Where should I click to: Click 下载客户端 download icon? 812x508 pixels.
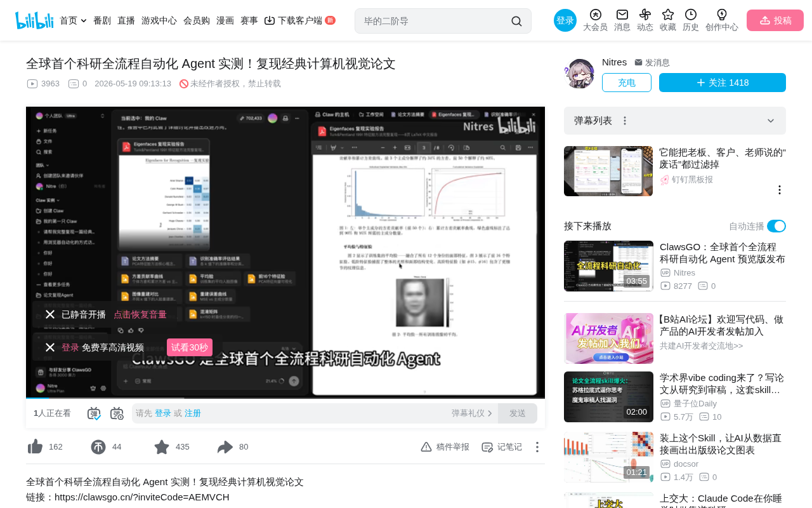270,20
